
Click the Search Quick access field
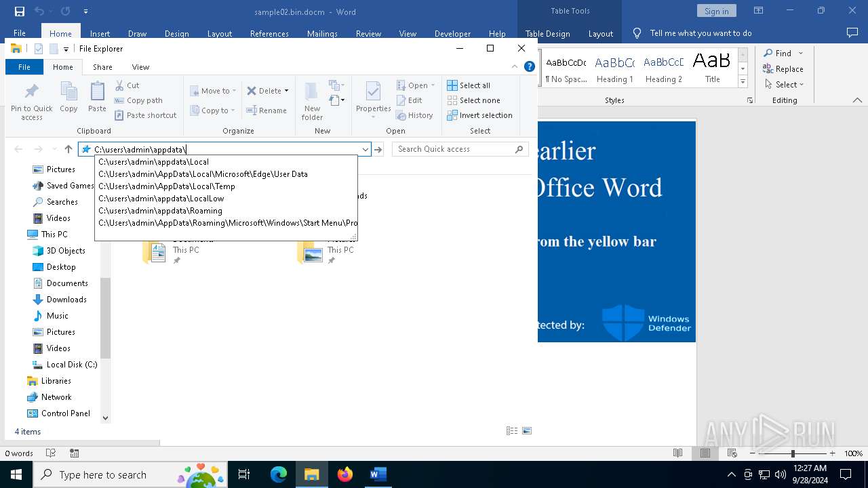pos(460,149)
